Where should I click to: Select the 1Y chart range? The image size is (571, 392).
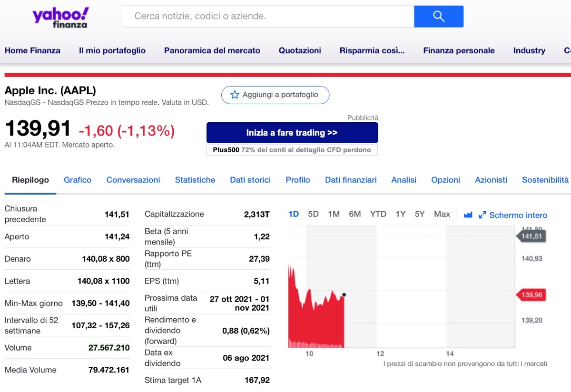click(x=400, y=214)
